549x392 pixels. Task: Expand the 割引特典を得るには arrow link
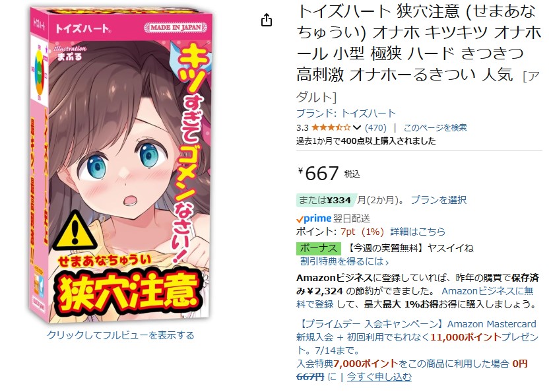pos(344,262)
